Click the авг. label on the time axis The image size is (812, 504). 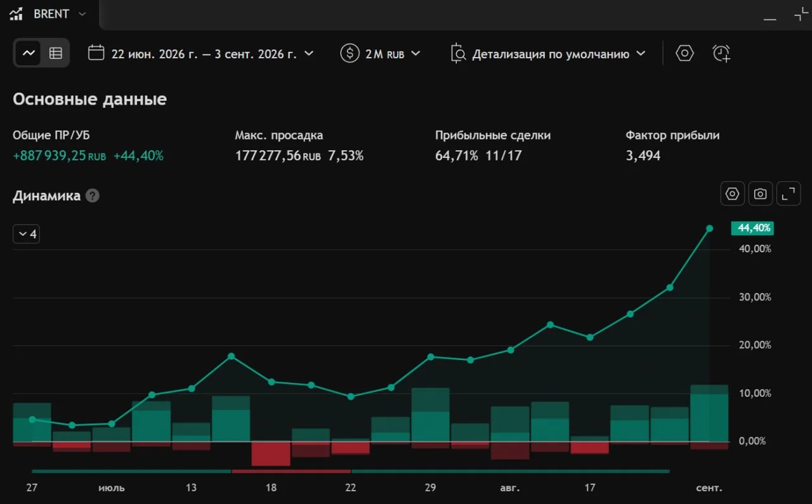pyautogui.click(x=509, y=488)
